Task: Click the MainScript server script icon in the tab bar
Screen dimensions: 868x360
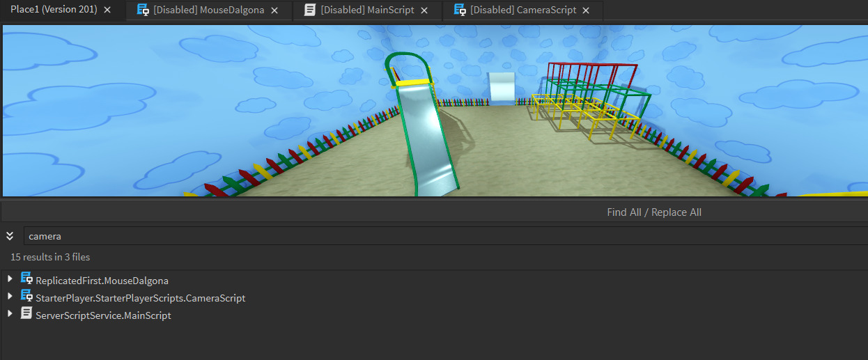Action: click(310, 10)
